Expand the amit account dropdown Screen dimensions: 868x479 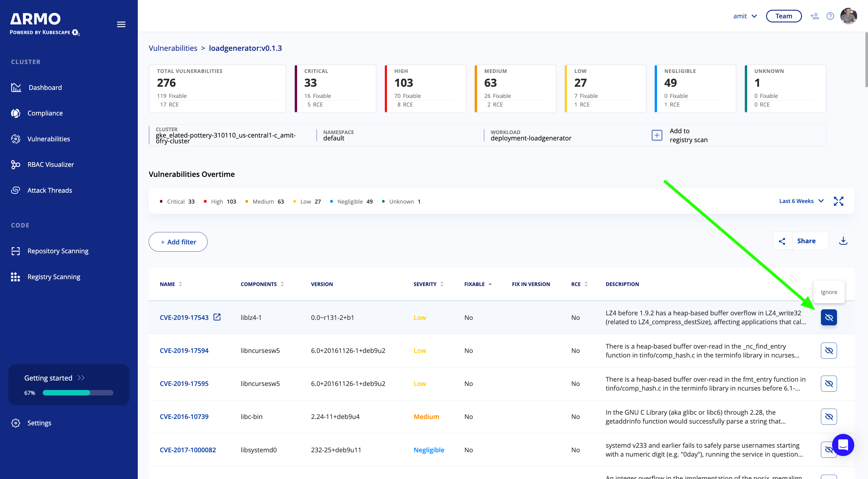click(x=745, y=16)
